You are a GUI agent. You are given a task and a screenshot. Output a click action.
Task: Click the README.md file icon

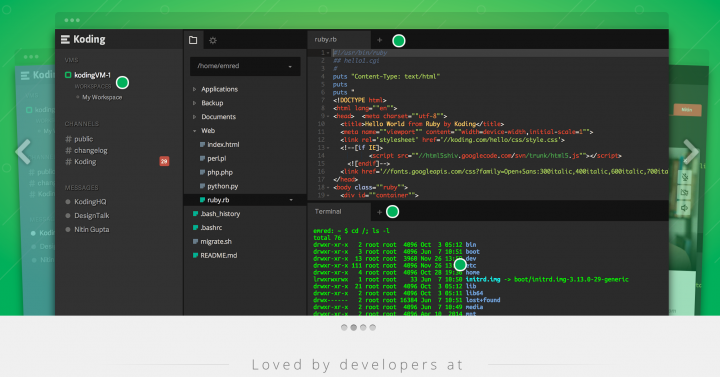[195, 255]
